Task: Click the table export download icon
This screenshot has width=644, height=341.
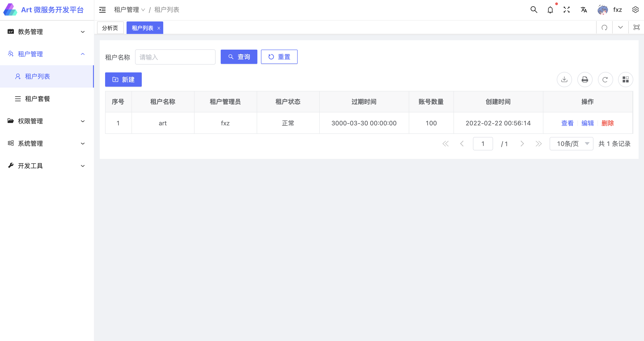Action: click(x=564, y=80)
